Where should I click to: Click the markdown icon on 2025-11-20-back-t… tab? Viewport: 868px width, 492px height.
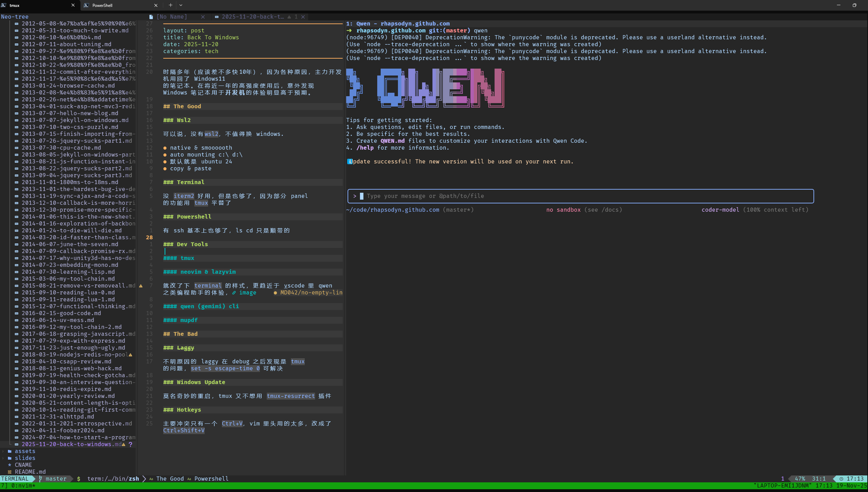click(217, 17)
